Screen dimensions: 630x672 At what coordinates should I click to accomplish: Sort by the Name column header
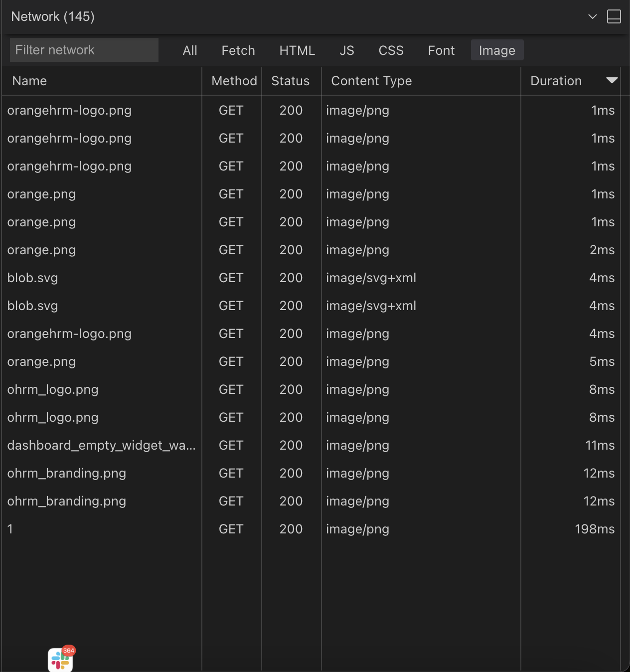(29, 81)
